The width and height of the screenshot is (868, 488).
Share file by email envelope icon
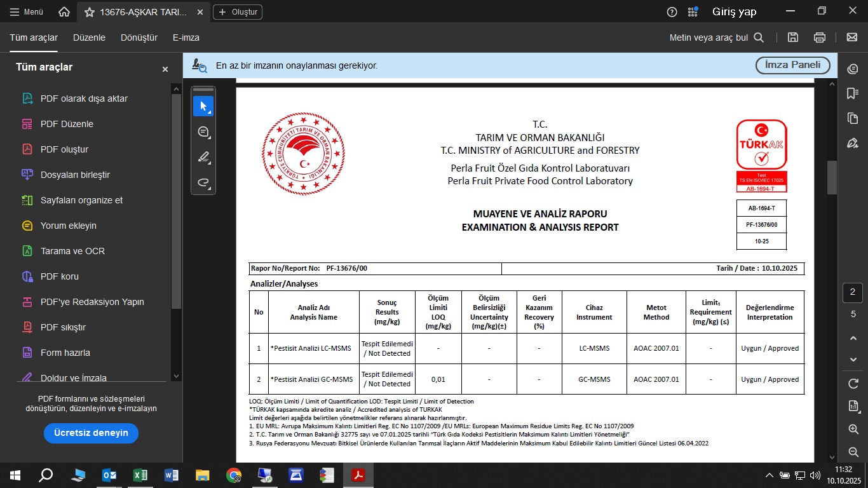click(x=852, y=37)
